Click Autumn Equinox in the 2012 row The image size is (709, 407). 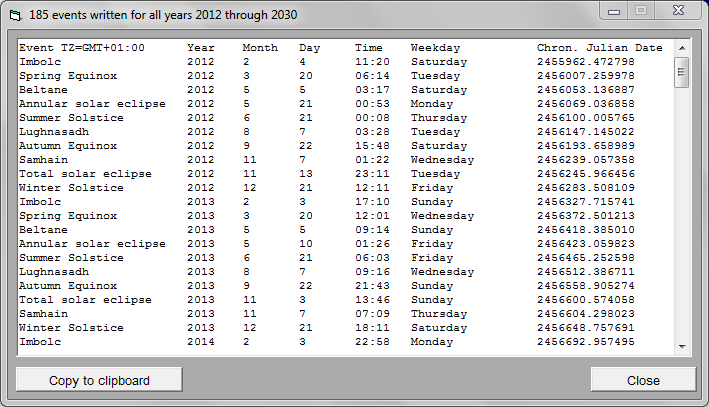pyautogui.click(x=68, y=146)
